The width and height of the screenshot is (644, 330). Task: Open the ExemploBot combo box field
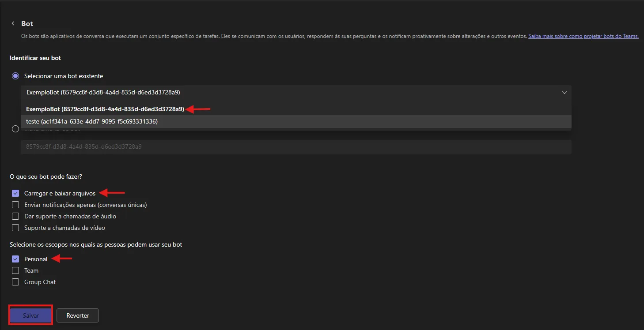click(296, 92)
